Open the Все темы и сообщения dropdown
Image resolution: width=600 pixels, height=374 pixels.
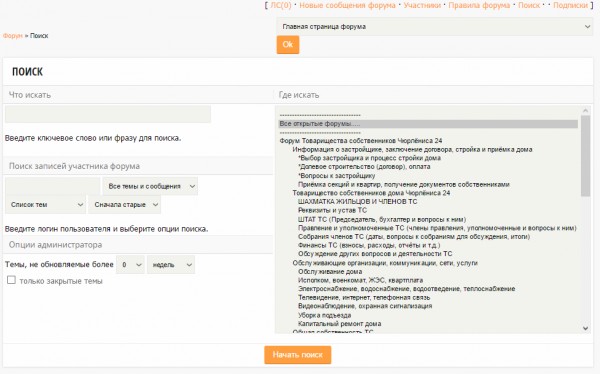pos(150,186)
